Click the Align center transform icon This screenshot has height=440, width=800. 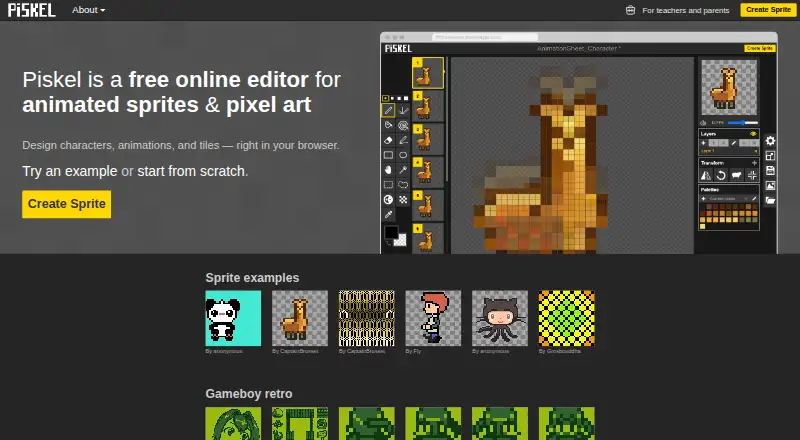[752, 175]
